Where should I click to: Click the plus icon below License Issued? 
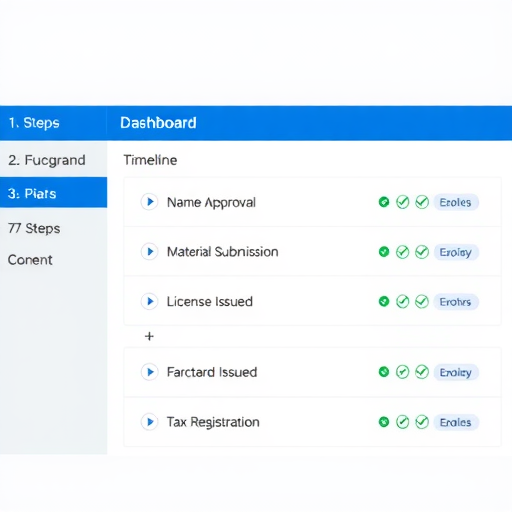coord(149,336)
